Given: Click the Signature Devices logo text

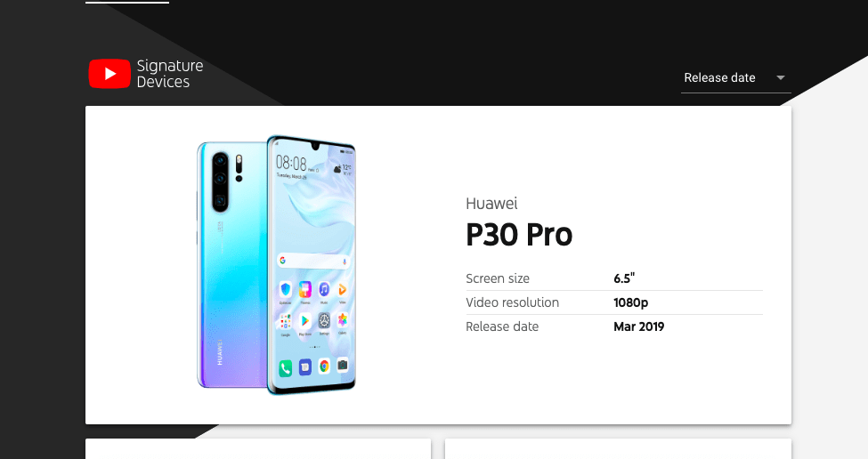Looking at the screenshot, I should 169,74.
